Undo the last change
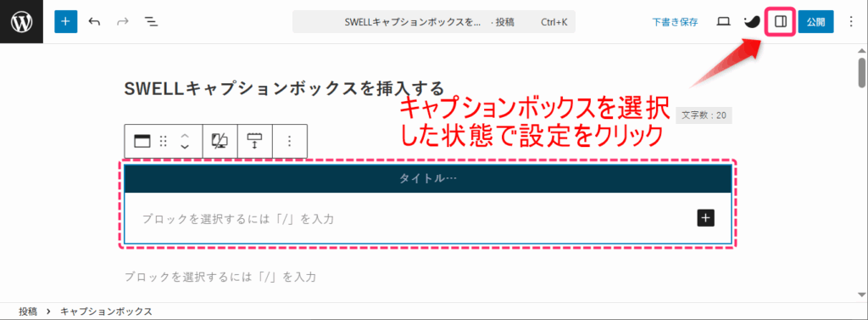868x320 pixels. click(95, 21)
